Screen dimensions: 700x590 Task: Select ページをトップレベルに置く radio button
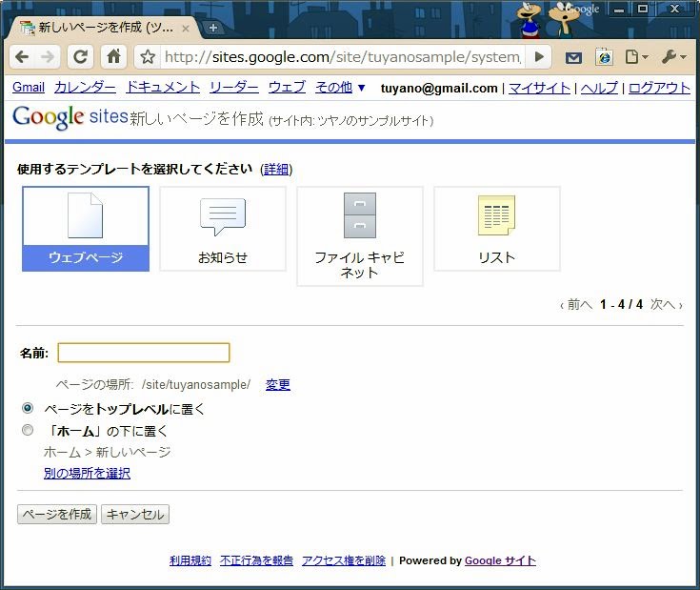pyautogui.click(x=28, y=408)
